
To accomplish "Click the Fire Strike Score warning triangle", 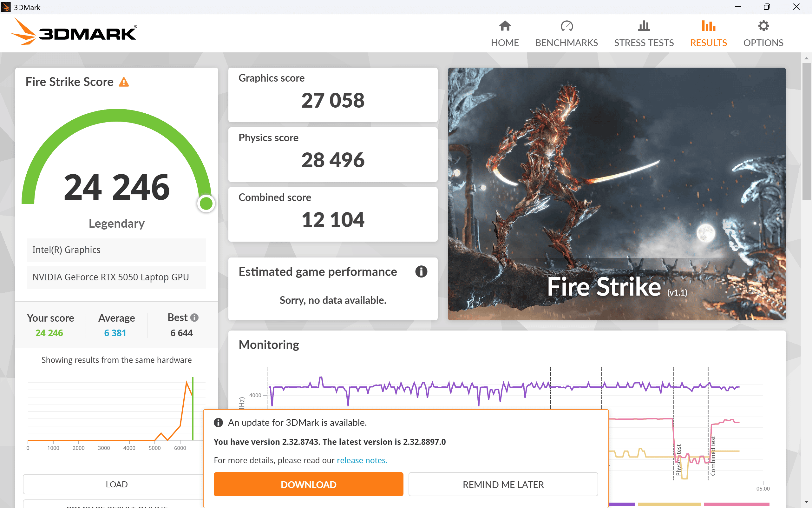I will 124,82.
